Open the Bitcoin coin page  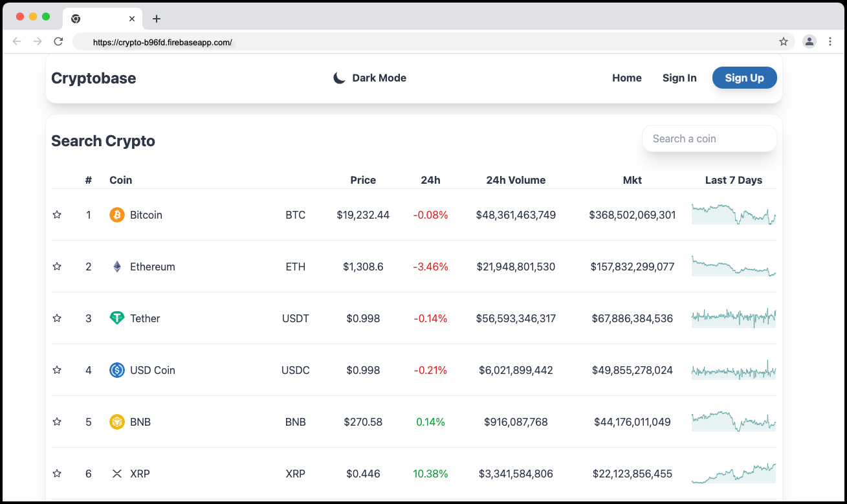click(x=146, y=215)
